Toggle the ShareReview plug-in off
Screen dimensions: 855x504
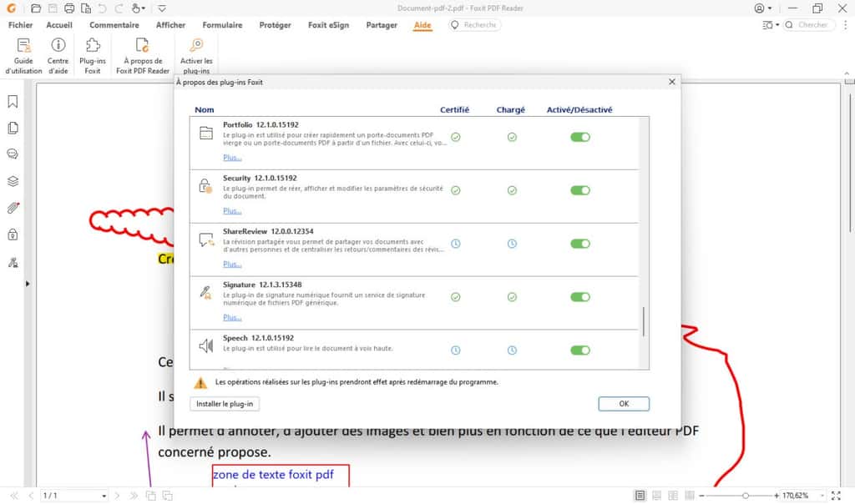579,243
